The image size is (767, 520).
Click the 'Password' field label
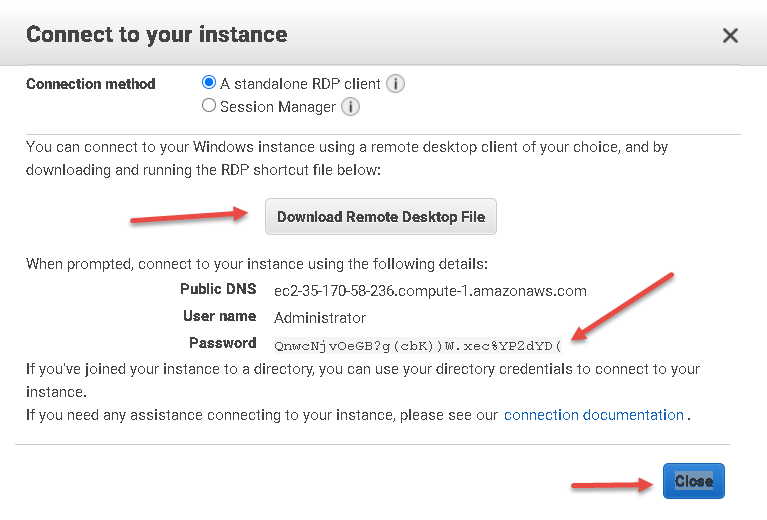223,343
